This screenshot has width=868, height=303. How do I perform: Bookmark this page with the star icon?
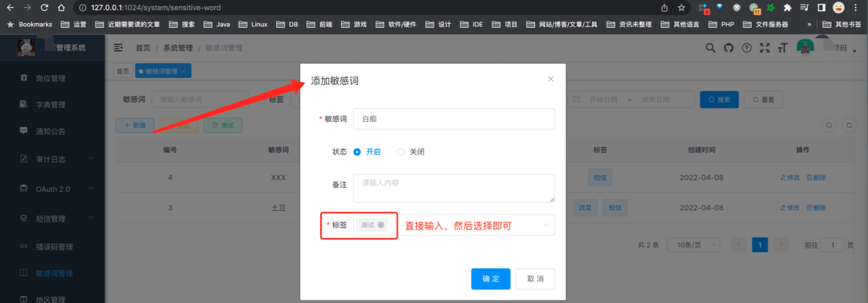click(x=681, y=8)
